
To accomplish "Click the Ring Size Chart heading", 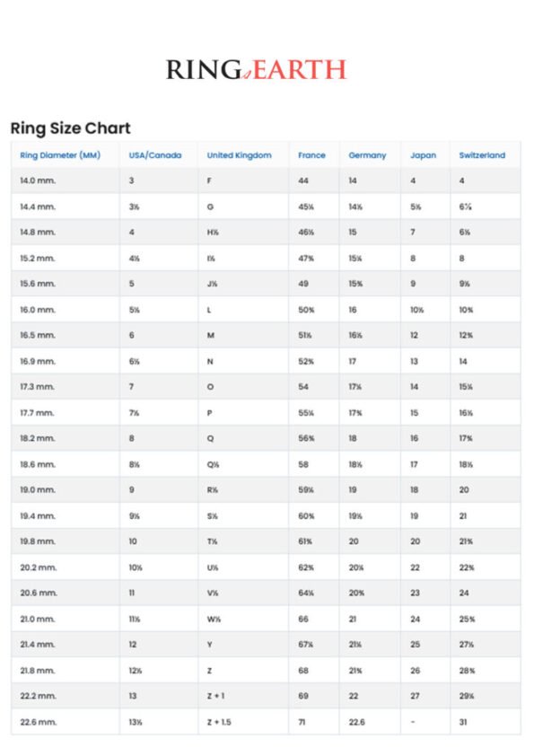I will (x=70, y=127).
